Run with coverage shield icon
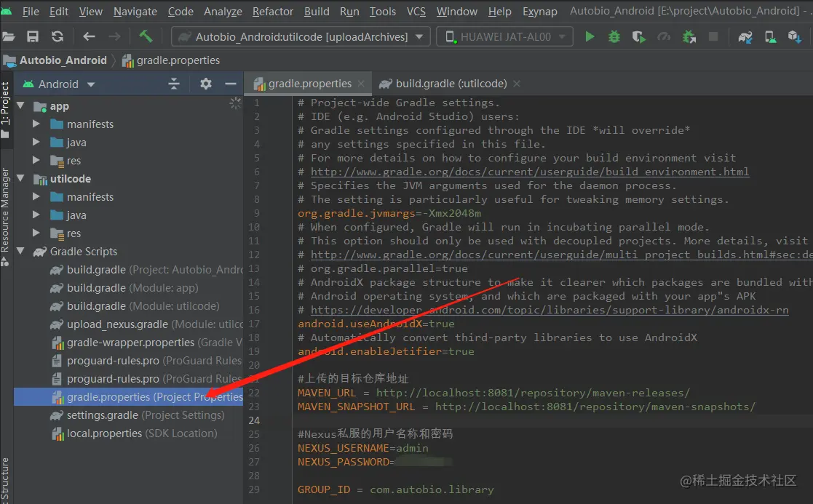This screenshot has width=813, height=504. (x=639, y=37)
